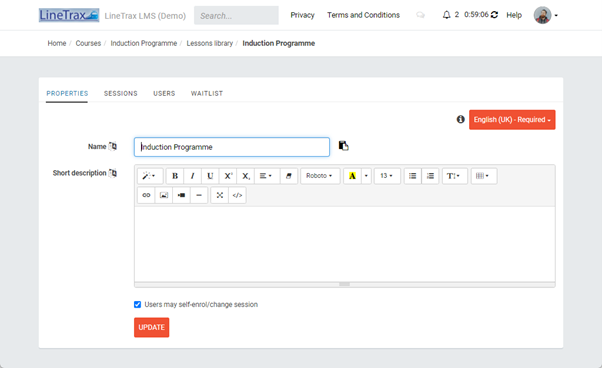Go to Courses breadcrumb
Screen dimensions: 602x368
point(88,43)
